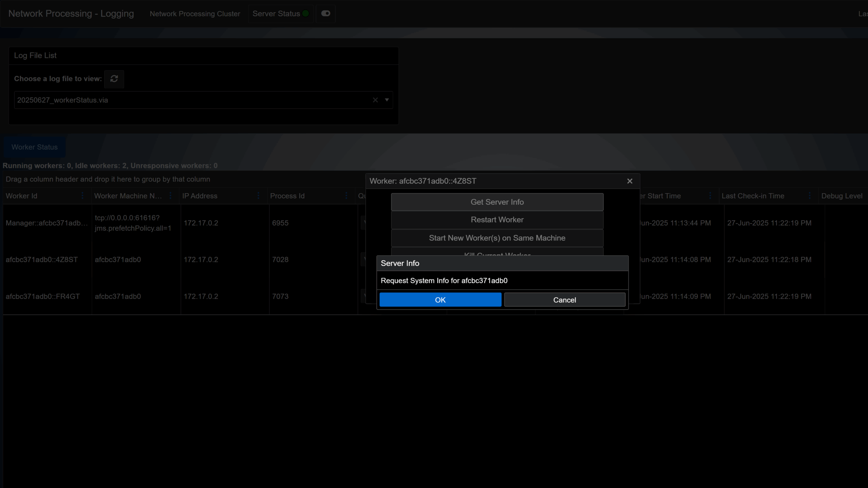Sort by Last Check-in Time header

point(753,196)
